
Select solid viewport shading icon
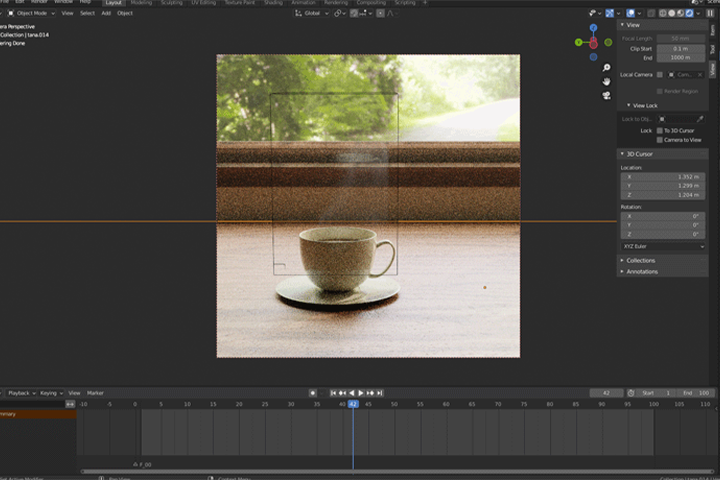(x=671, y=13)
